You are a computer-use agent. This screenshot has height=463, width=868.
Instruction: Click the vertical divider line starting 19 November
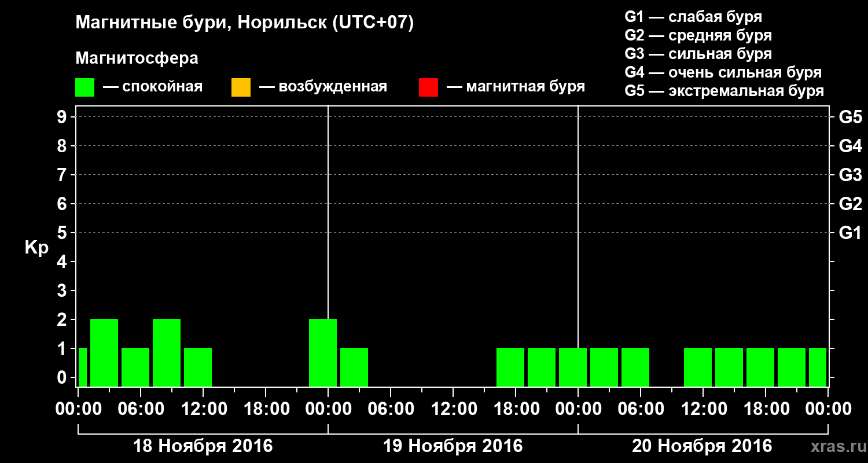point(328,212)
